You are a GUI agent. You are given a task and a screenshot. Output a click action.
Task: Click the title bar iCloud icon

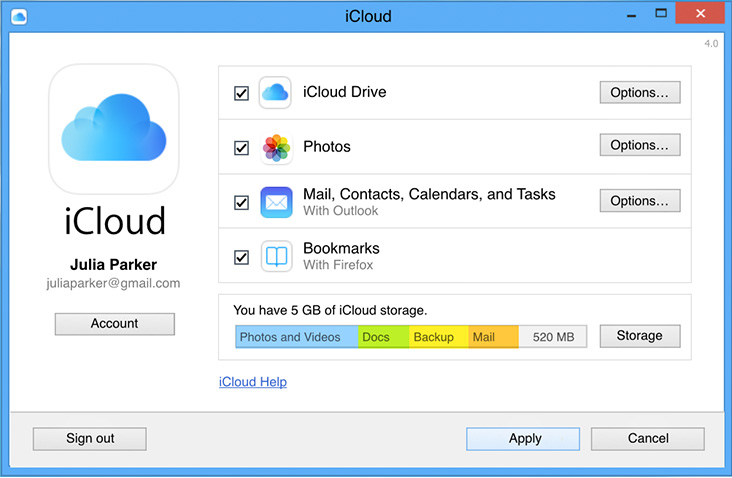point(19,16)
